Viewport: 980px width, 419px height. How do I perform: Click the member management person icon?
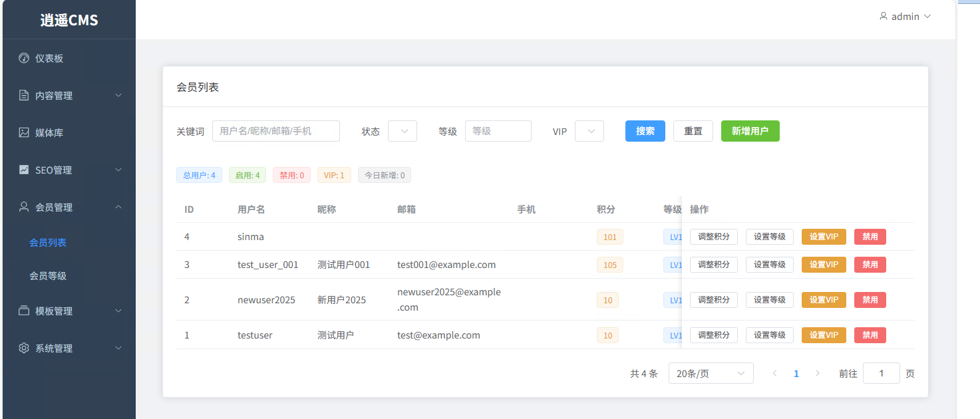(24, 207)
